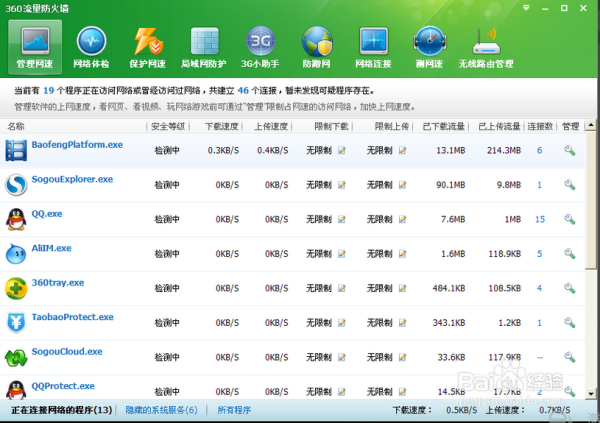Edit the download limit for 360tray.exe
This screenshot has height=423, width=600.
pos(342,289)
